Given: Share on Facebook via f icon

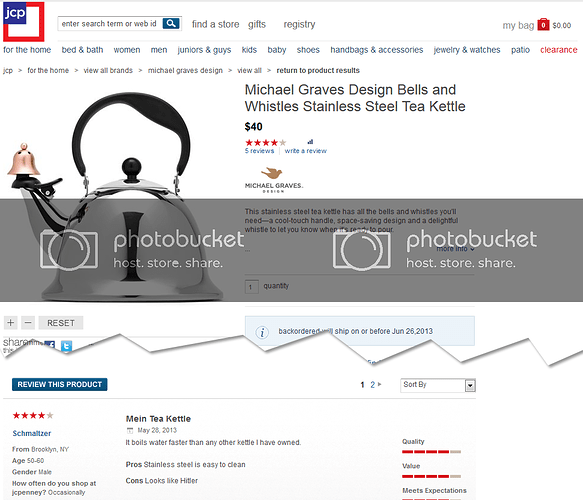Looking at the screenshot, I should [50, 345].
